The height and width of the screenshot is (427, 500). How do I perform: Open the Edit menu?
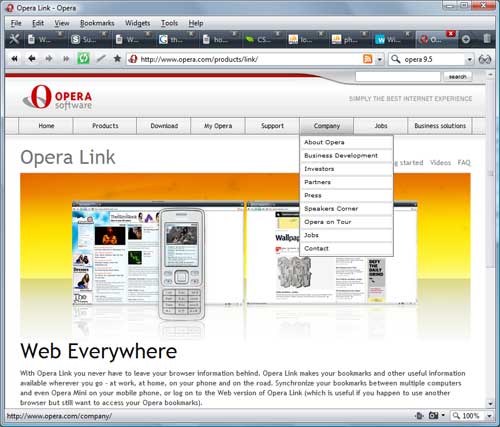(38, 23)
